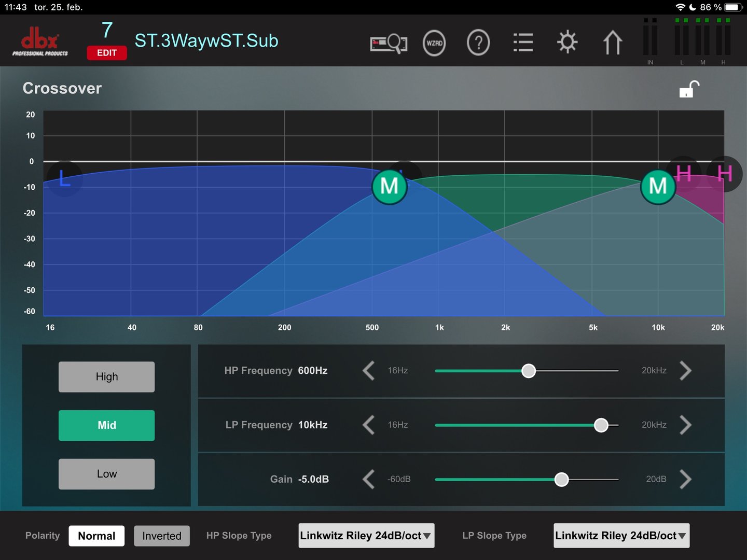Decrease Gain with left arrow
This screenshot has width=747, height=560.
pos(369,479)
